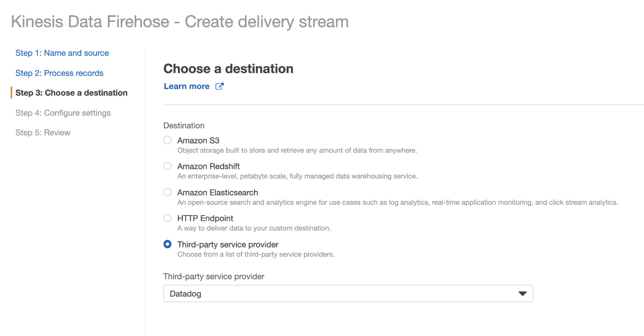The width and height of the screenshot is (644, 336).
Task: Click the HTTP Endpoint description text
Action: [x=254, y=228]
